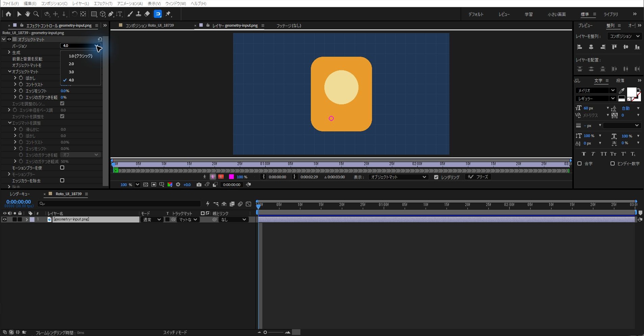Switch to the レビュー workspace

(504, 14)
